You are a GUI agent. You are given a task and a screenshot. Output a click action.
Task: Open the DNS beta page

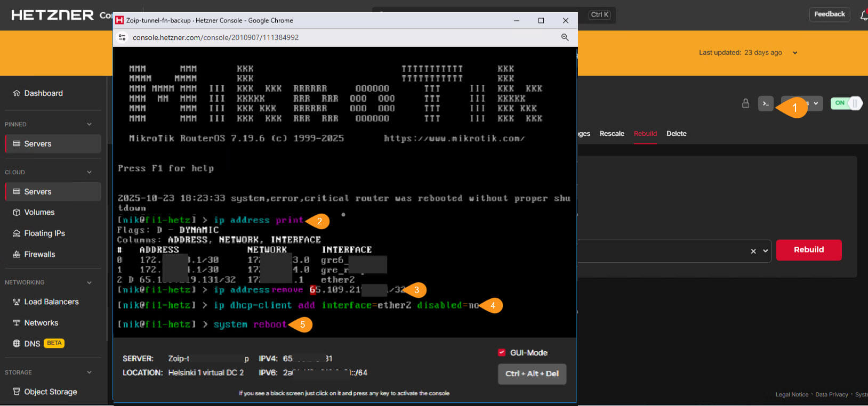coord(38,344)
